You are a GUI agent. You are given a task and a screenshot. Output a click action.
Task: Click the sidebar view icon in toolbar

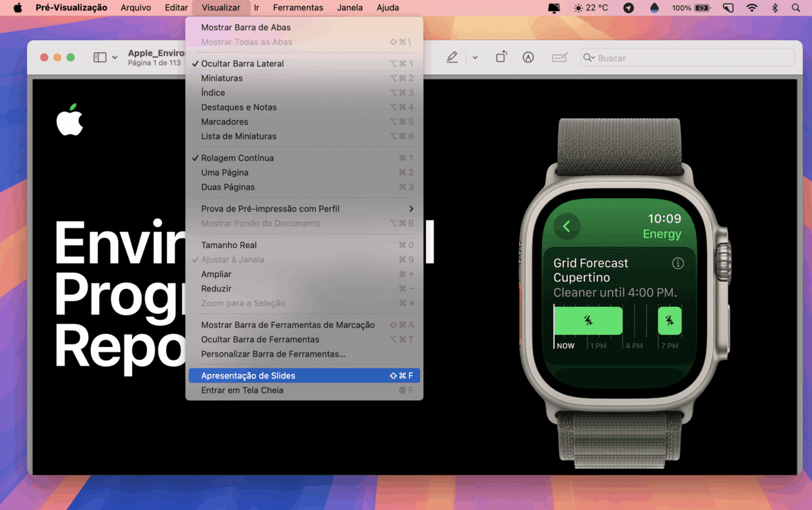(100, 57)
